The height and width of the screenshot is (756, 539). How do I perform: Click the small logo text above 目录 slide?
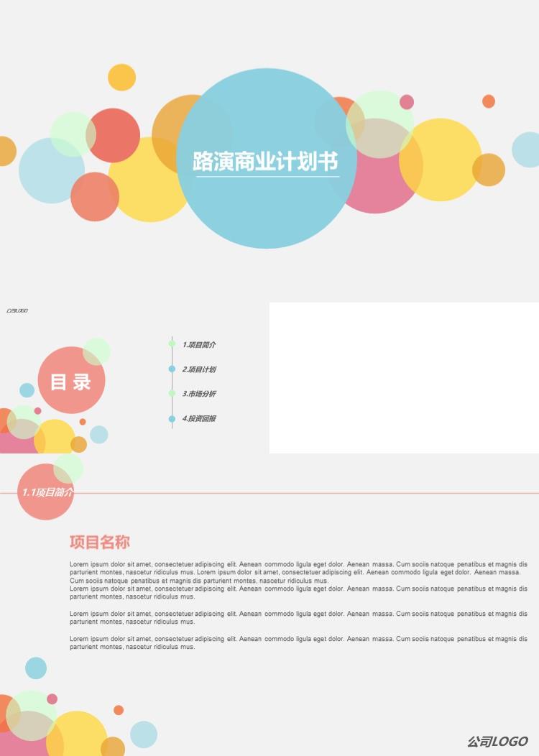click(17, 311)
